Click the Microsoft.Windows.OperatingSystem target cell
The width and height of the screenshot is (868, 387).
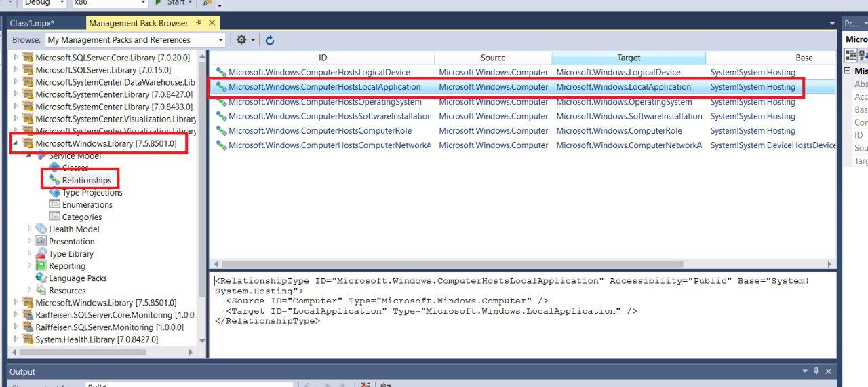(624, 102)
